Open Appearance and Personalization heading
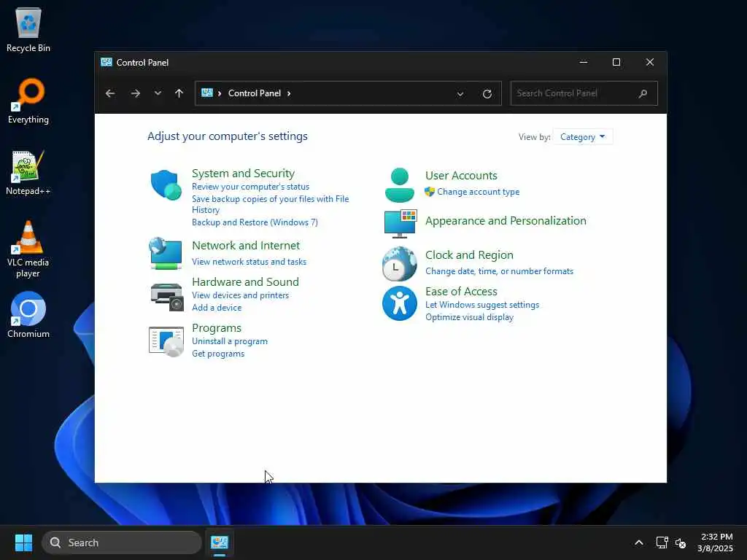This screenshot has width=747, height=560. (506, 221)
